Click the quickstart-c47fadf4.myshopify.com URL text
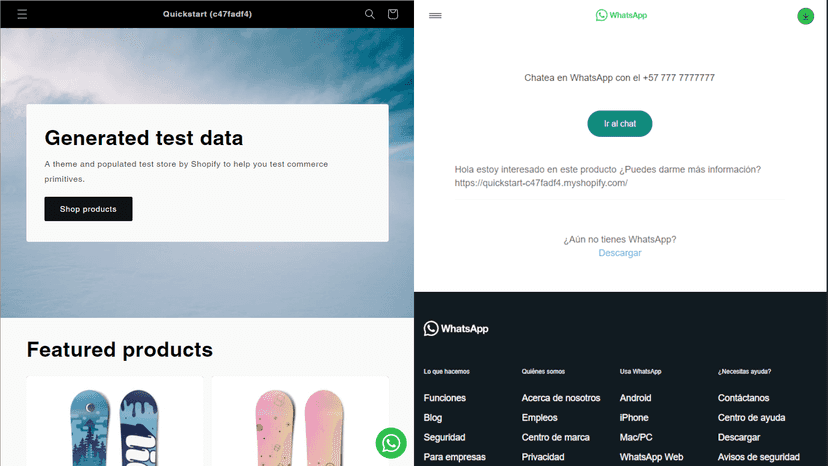 (x=541, y=183)
